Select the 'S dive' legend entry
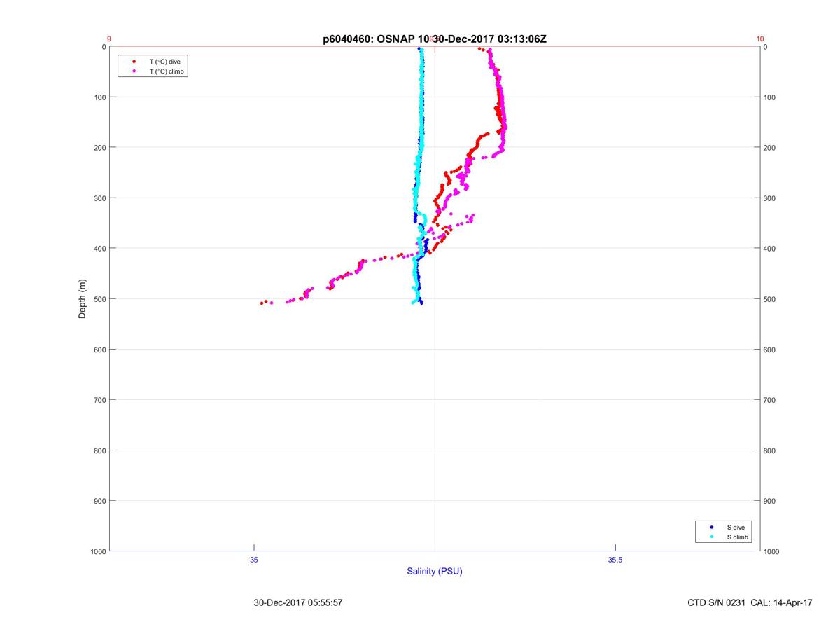840x620 pixels. coord(736,527)
